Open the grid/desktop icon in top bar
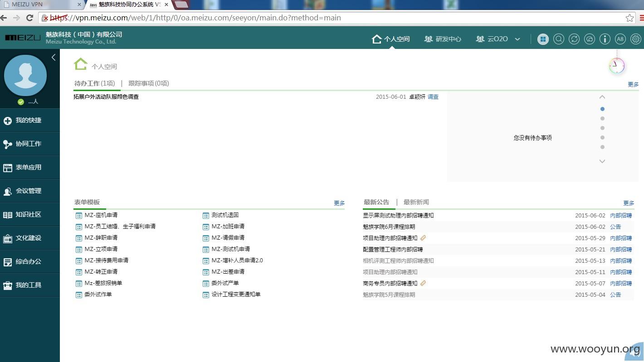644x362 pixels. (543, 39)
